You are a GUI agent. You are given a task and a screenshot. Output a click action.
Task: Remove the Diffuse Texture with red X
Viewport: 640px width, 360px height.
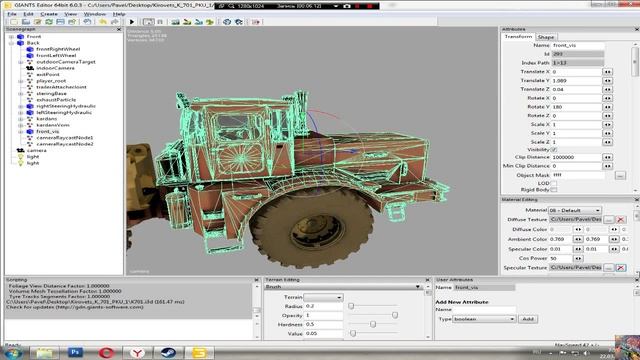point(620,220)
